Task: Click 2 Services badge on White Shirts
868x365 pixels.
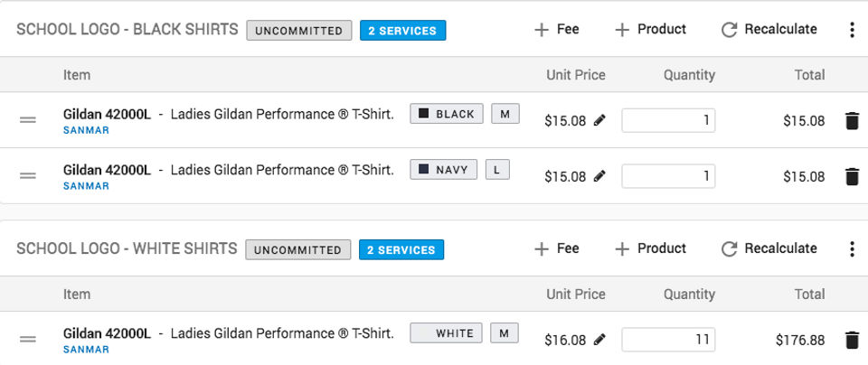Action: (401, 250)
